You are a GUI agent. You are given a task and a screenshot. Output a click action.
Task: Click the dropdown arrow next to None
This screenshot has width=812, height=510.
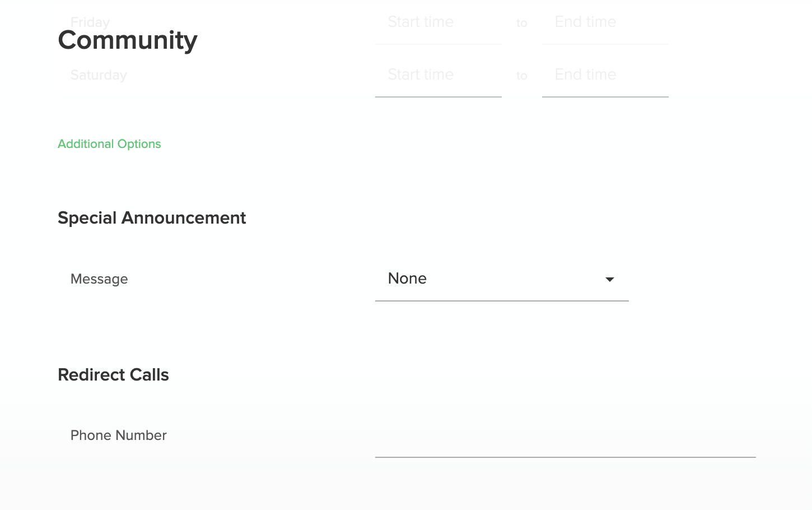609,279
